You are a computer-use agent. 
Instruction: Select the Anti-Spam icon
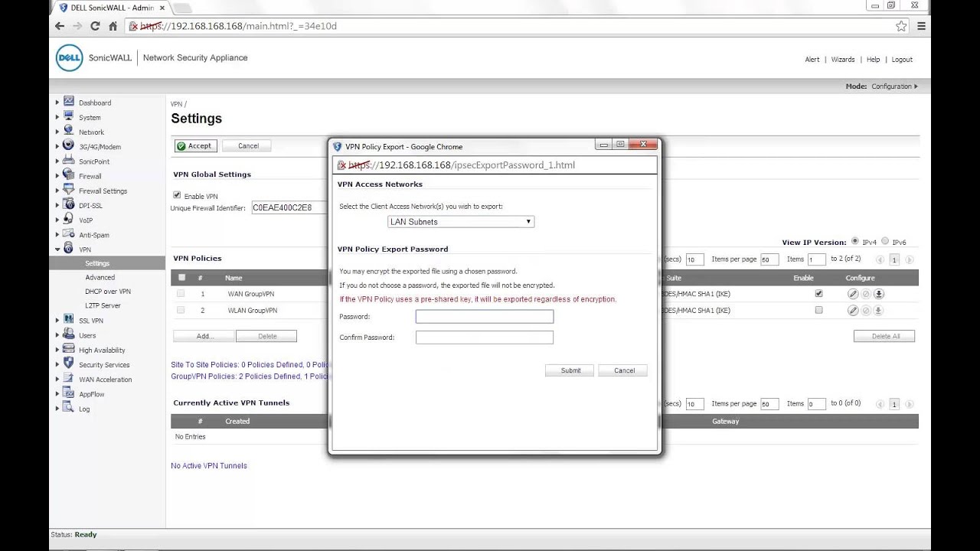(x=69, y=234)
